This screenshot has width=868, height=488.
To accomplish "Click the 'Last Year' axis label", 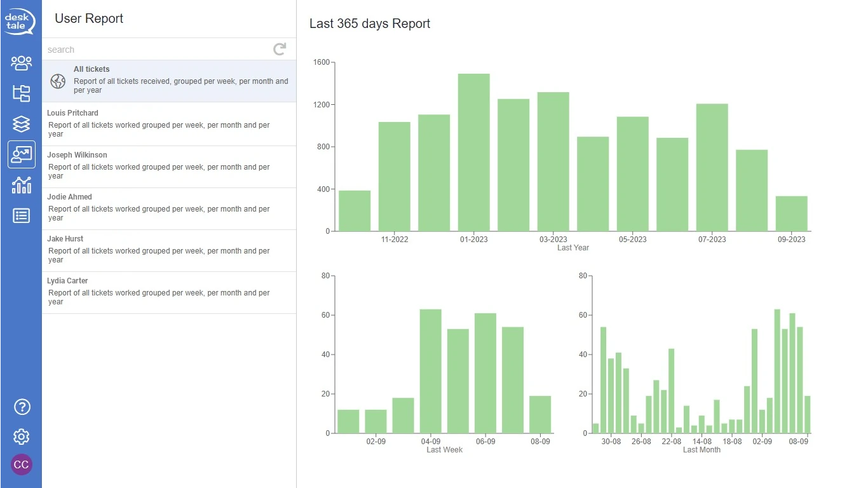I will (573, 248).
